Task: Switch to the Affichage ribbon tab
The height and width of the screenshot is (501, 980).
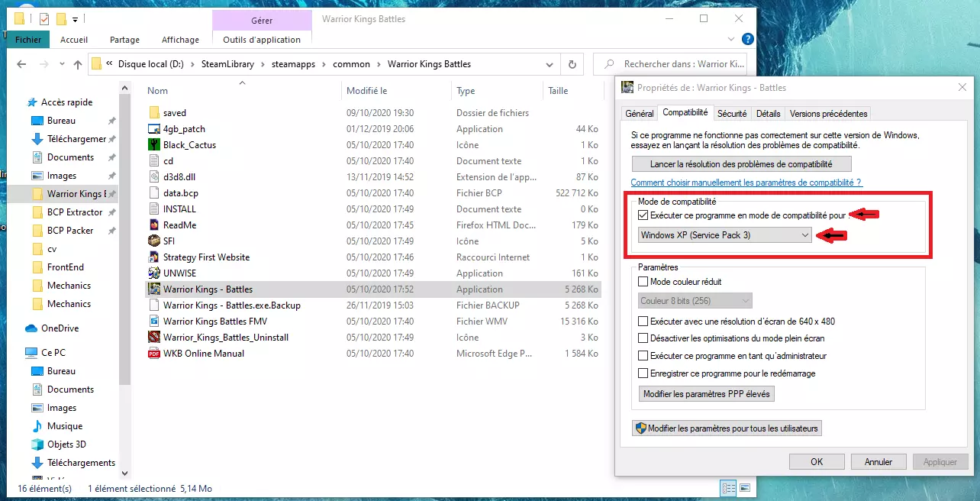Action: pyautogui.click(x=180, y=40)
